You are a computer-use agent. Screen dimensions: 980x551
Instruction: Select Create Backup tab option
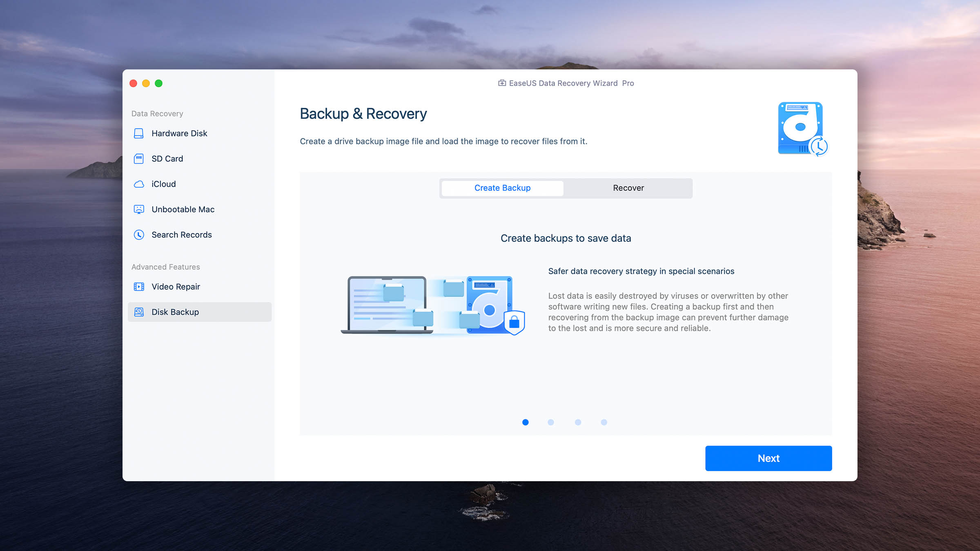pyautogui.click(x=502, y=188)
